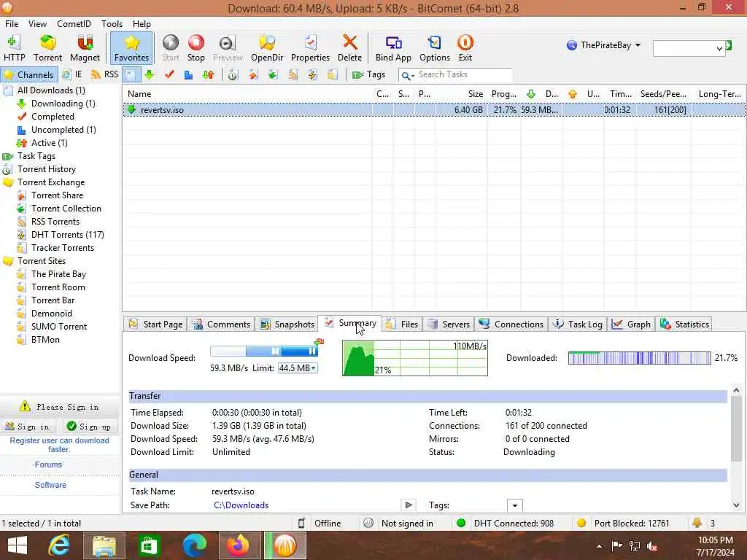
Task: Adjust the Download Speed limit slider
Action: (264, 351)
